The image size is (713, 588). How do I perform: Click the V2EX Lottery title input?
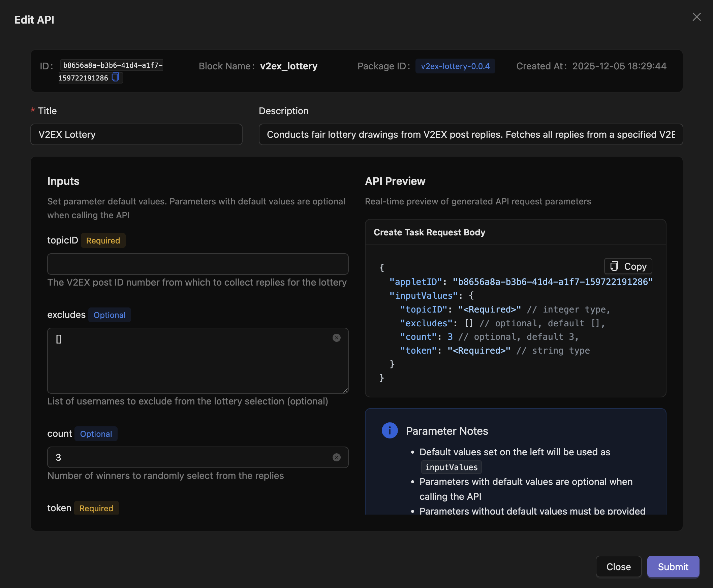tap(136, 134)
